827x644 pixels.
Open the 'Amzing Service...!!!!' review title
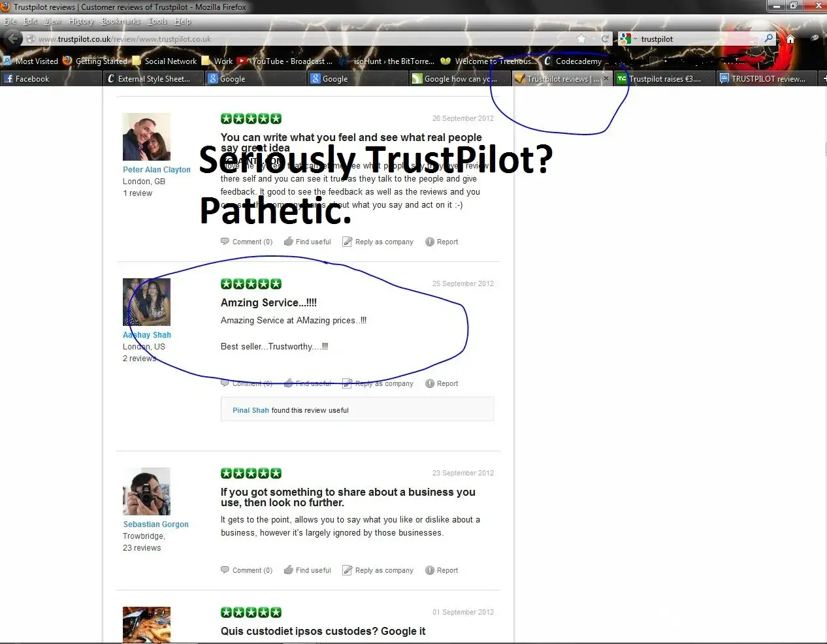[268, 303]
